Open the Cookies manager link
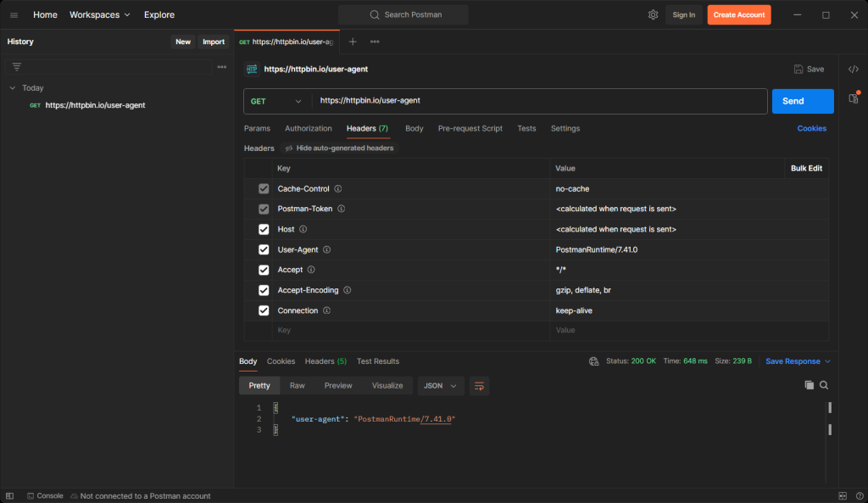 pos(811,128)
